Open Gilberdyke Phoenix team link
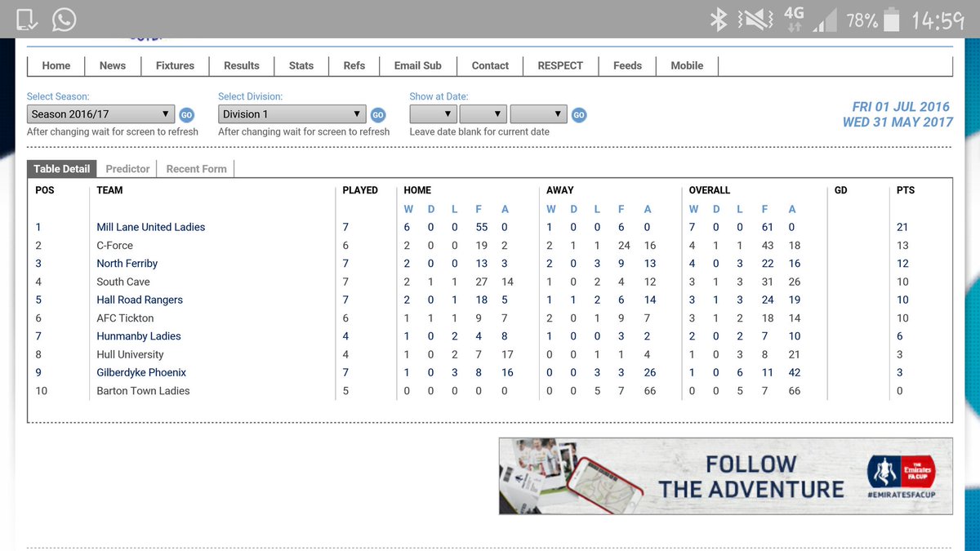The height and width of the screenshot is (551, 980). pyautogui.click(x=141, y=372)
